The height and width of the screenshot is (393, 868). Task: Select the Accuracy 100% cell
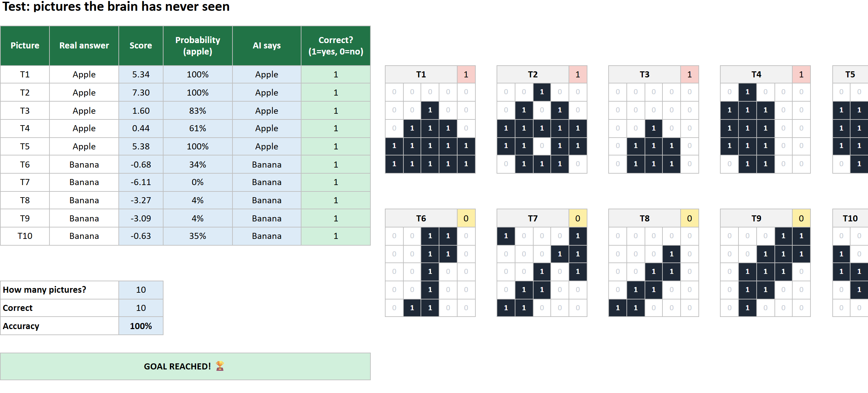(x=141, y=326)
